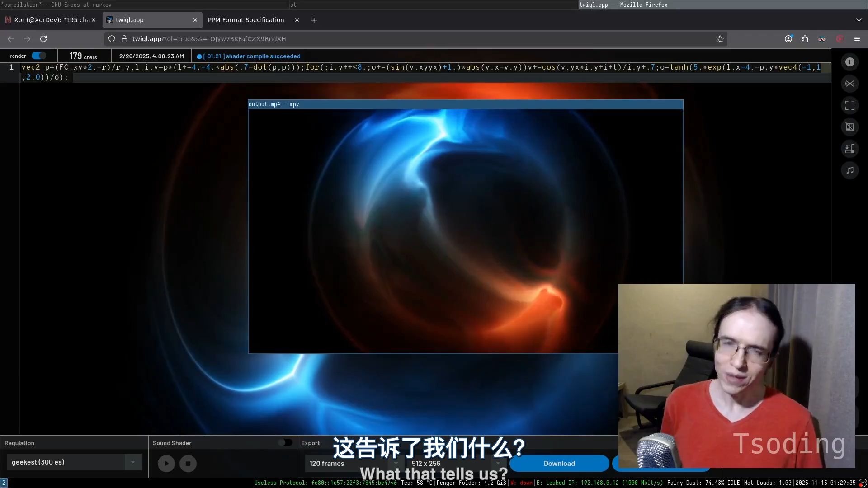The image size is (868, 488).
Task: Expand the geekest (300 es) regulation dropdown
Action: coord(132,462)
